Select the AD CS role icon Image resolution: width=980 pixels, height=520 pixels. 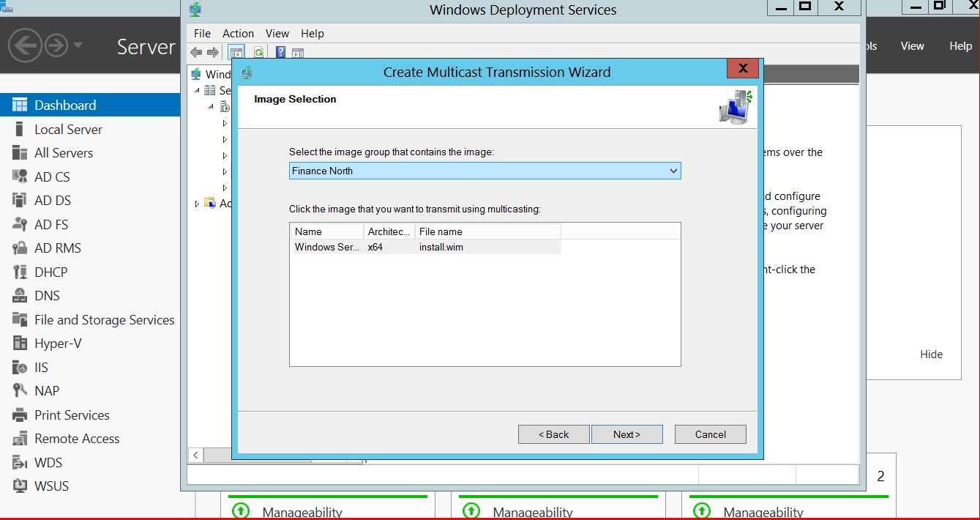pos(20,177)
